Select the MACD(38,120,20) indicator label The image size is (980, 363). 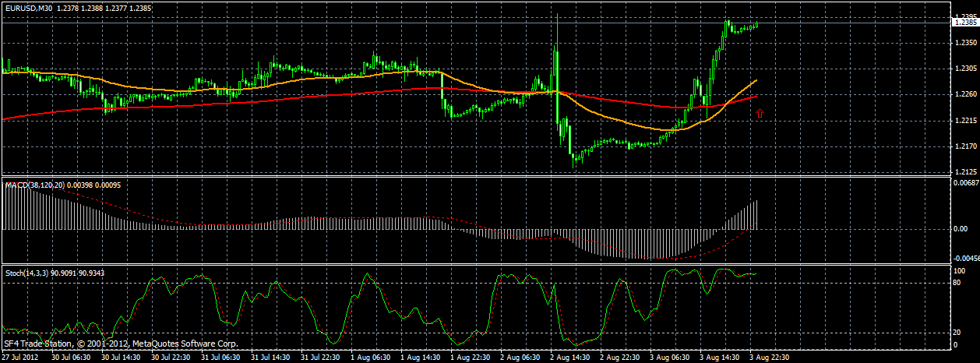tap(34, 185)
